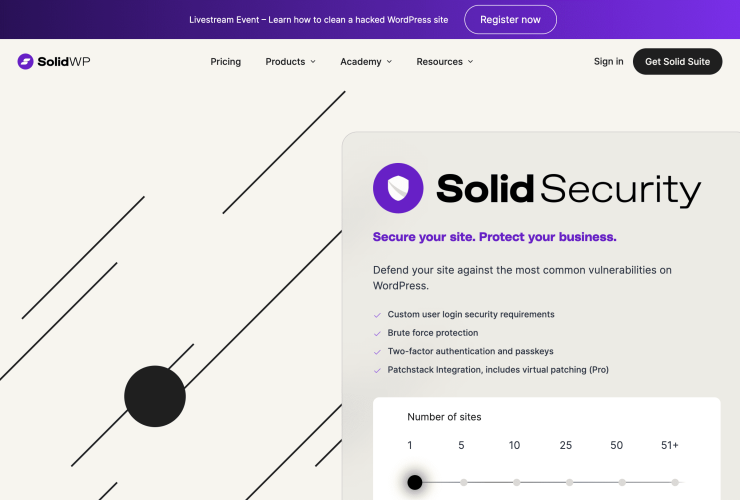Expand the Products dropdown menu

point(290,62)
